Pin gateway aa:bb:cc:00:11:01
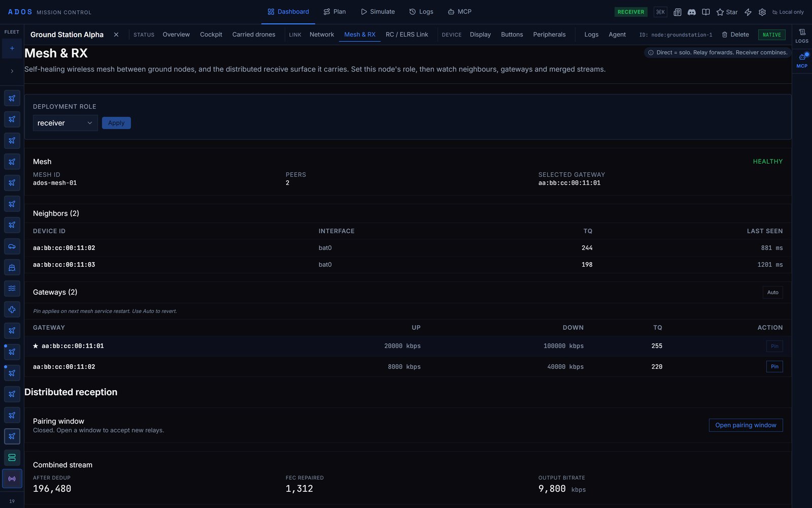Screen dimensions: 812x508 click(774, 346)
